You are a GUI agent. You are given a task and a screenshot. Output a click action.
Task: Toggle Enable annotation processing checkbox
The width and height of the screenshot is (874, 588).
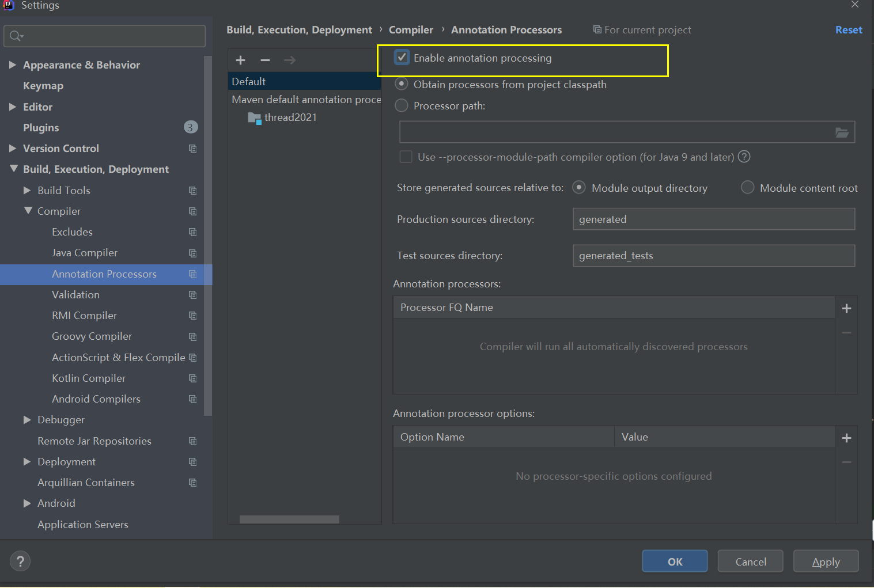[402, 58]
